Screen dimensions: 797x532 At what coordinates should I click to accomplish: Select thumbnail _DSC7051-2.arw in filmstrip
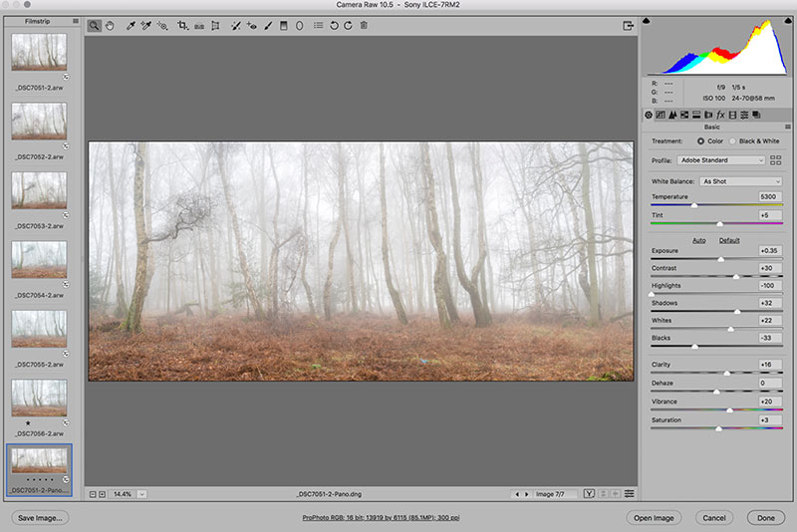tap(39, 52)
